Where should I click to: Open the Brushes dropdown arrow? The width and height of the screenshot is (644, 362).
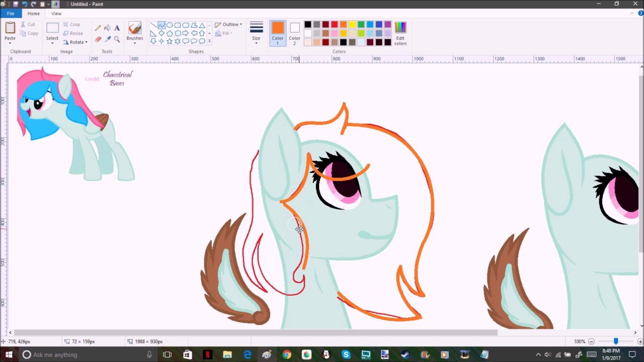[x=134, y=43]
